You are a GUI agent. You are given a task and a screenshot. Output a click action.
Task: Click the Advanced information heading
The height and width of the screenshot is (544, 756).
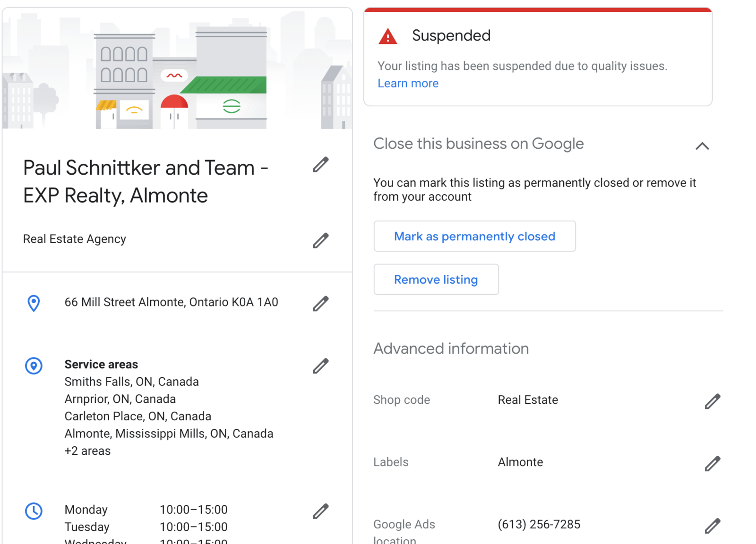tap(451, 348)
